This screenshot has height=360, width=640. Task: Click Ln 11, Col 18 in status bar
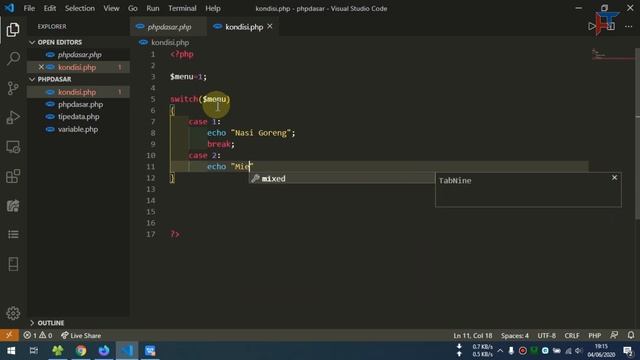click(x=472, y=336)
